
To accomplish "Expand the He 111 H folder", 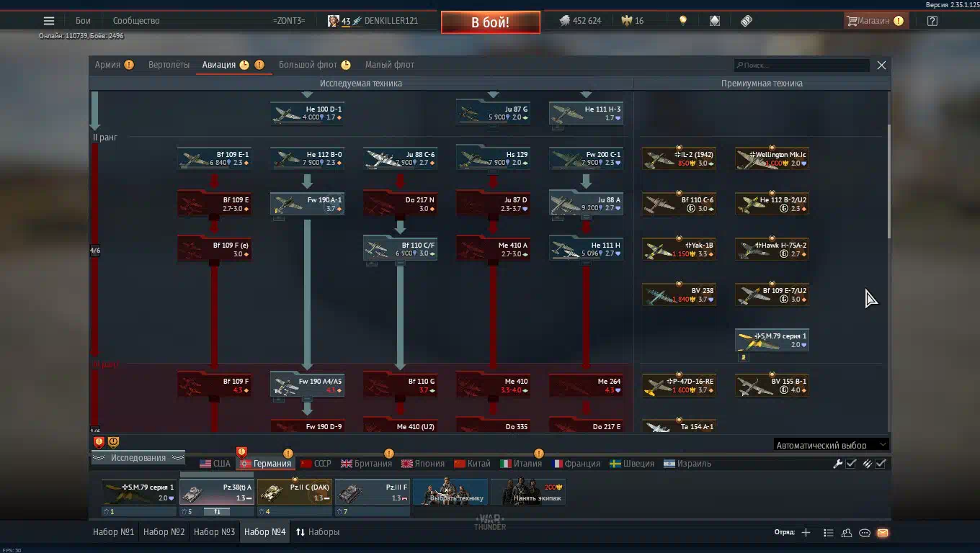I will 586,249.
